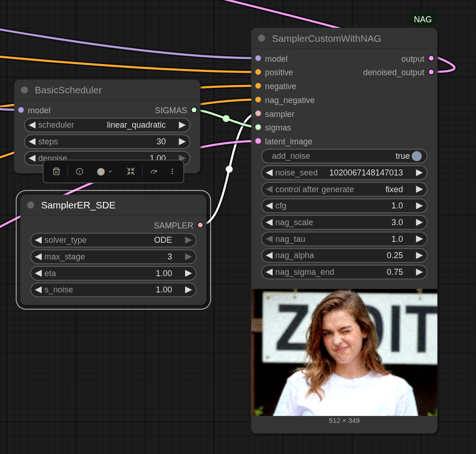Viewport: 476px width, 454px height.
Task: Click the SIGMAS output socket on BasicScheduler
Action: (x=194, y=110)
